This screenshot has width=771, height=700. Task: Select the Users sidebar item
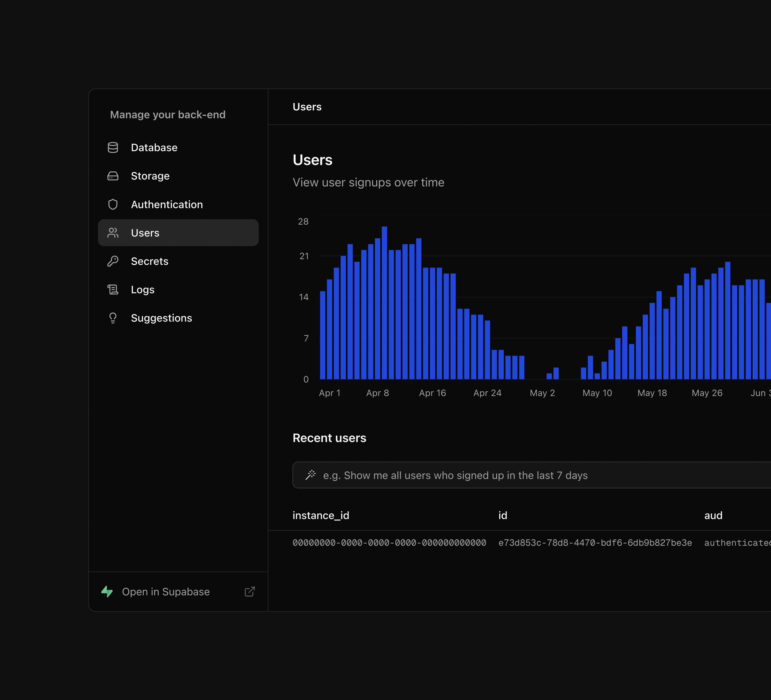click(178, 233)
